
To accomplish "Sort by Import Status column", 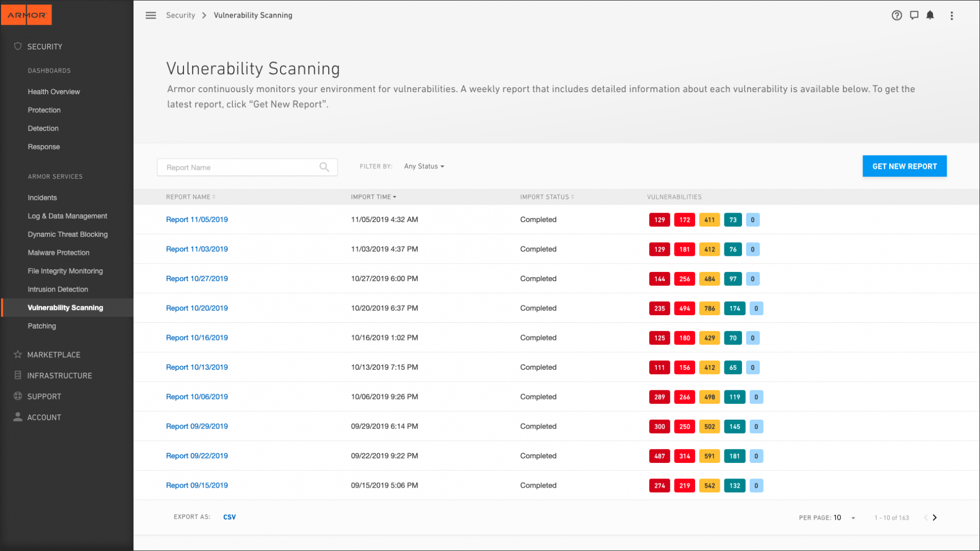I will coord(547,197).
